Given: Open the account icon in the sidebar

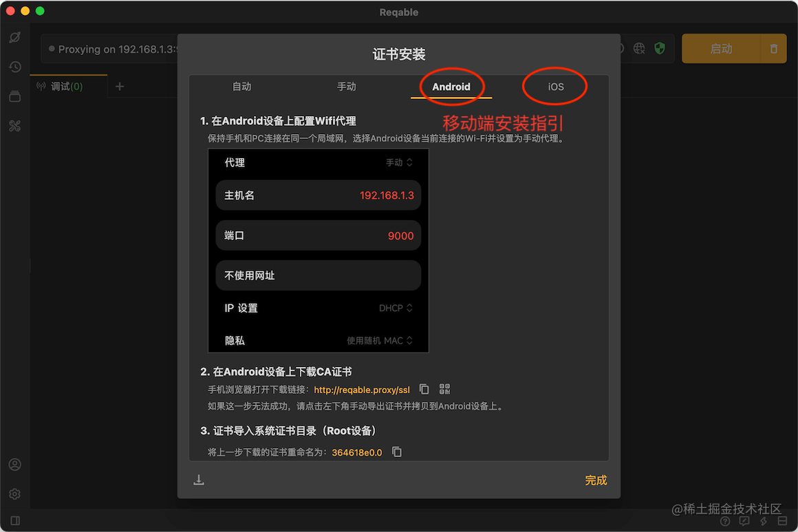Looking at the screenshot, I should 15,465.
